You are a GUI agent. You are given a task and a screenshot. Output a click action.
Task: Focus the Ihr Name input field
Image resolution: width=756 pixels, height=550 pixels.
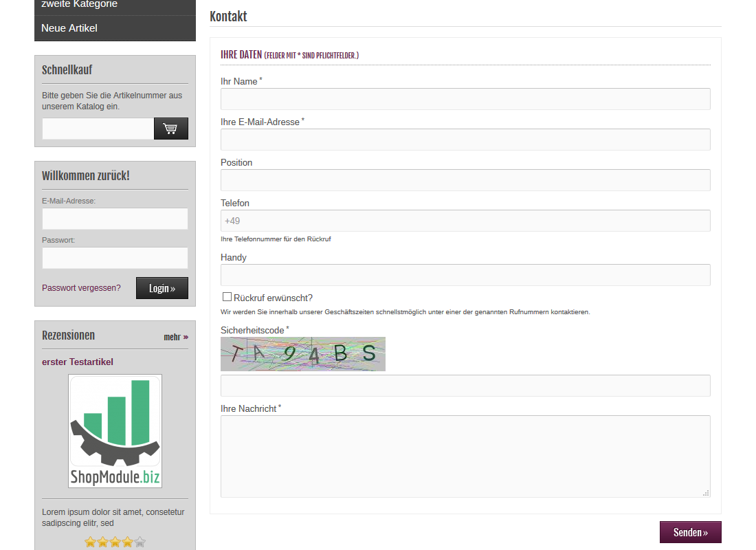(465, 99)
